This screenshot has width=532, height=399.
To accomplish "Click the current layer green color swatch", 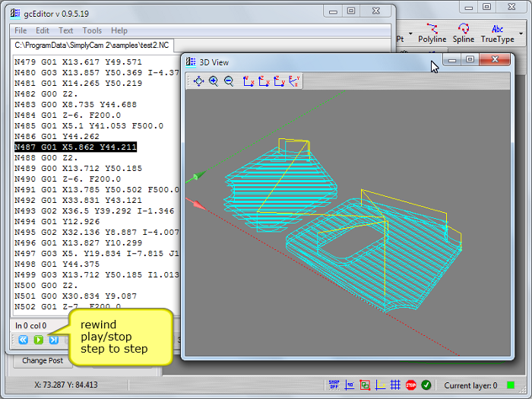I will pos(511,385).
